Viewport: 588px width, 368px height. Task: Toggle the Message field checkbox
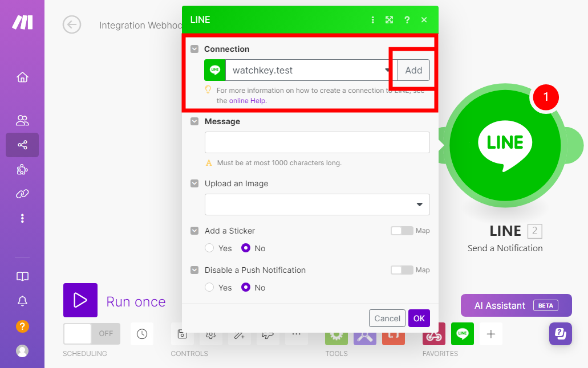click(x=194, y=121)
